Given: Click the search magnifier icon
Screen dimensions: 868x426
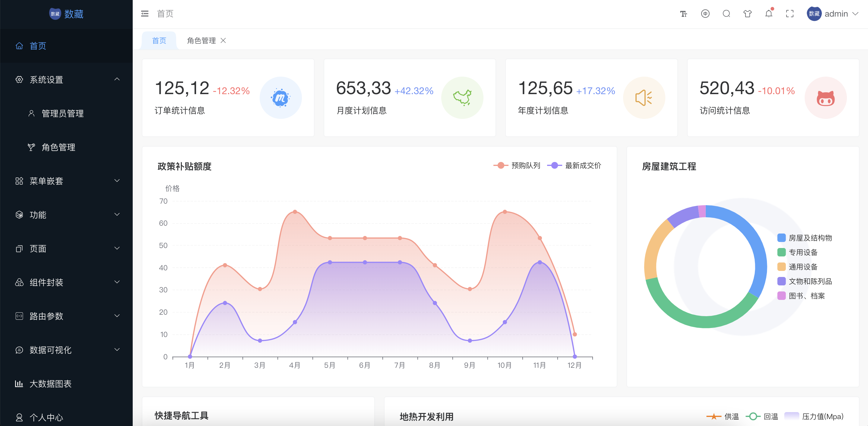Looking at the screenshot, I should 726,14.
